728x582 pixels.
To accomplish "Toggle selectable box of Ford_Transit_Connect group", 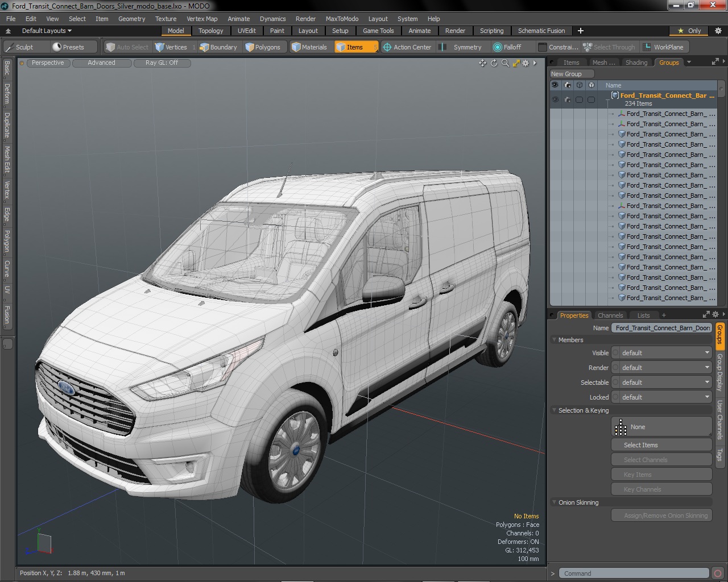I will point(579,99).
